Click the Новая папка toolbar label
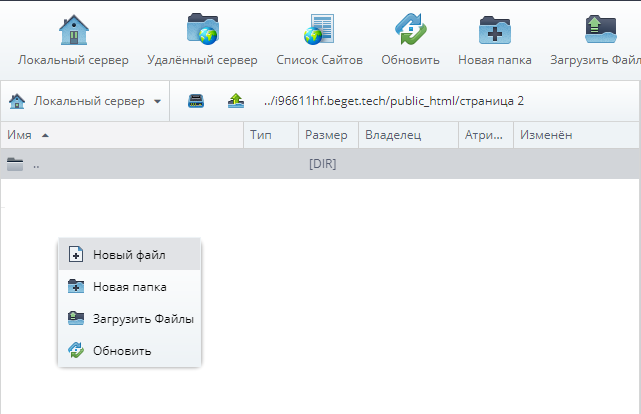This screenshot has height=414, width=641. (495, 60)
